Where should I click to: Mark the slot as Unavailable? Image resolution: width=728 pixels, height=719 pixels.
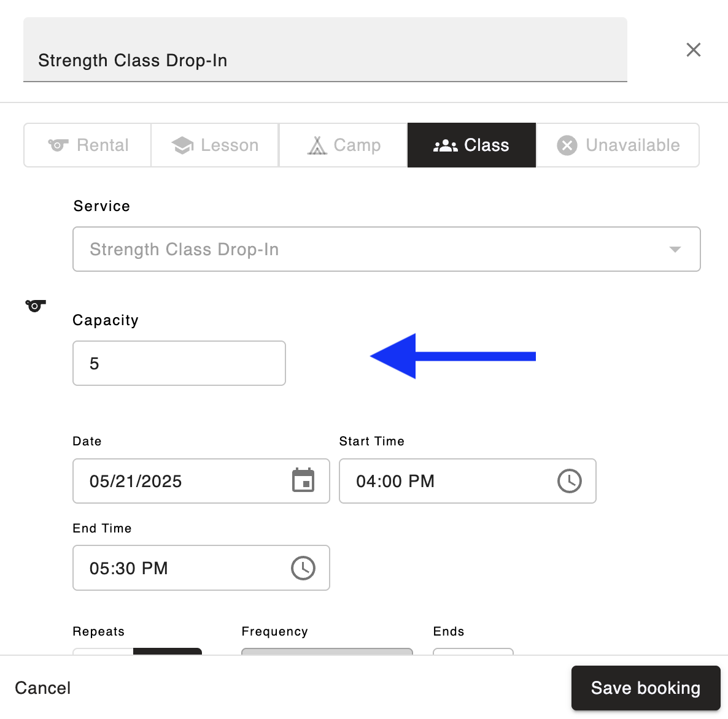pos(618,145)
